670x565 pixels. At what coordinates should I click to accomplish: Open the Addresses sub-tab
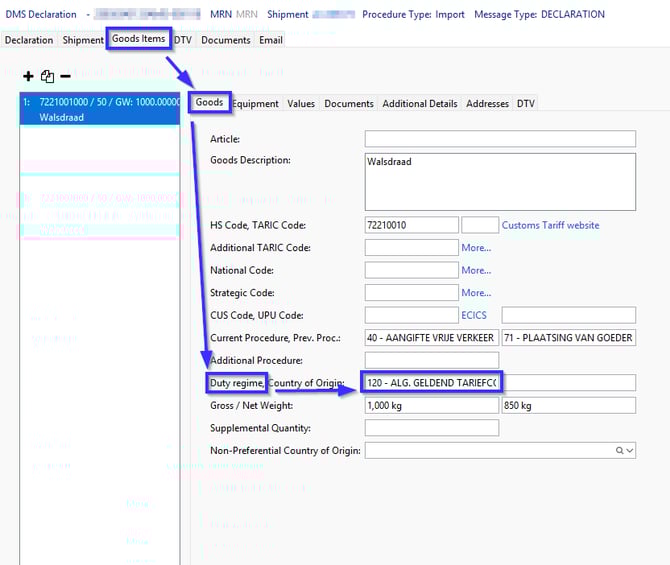pyautogui.click(x=487, y=103)
